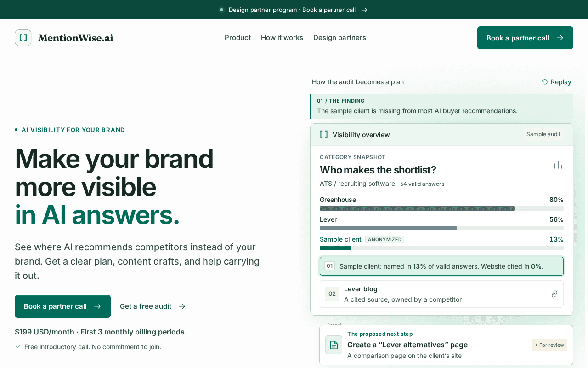Image resolution: width=588 pixels, height=368 pixels.
Task: Click the 'A comparison page on the client's site' text
Action: pyautogui.click(x=404, y=356)
